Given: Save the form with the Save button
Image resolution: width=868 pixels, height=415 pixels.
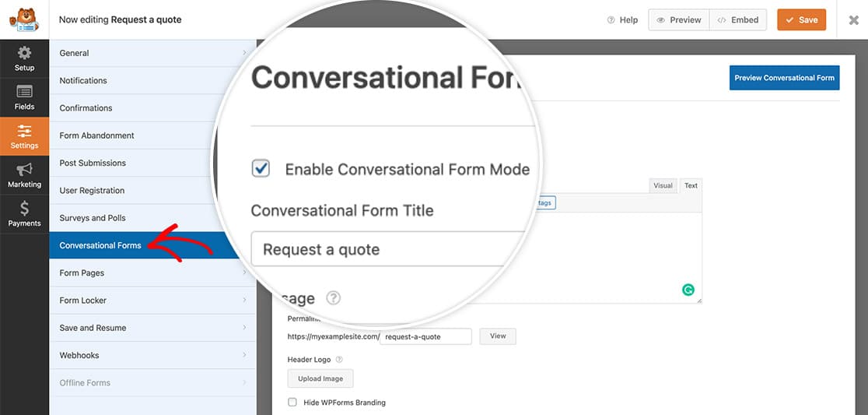Looking at the screenshot, I should pos(802,20).
